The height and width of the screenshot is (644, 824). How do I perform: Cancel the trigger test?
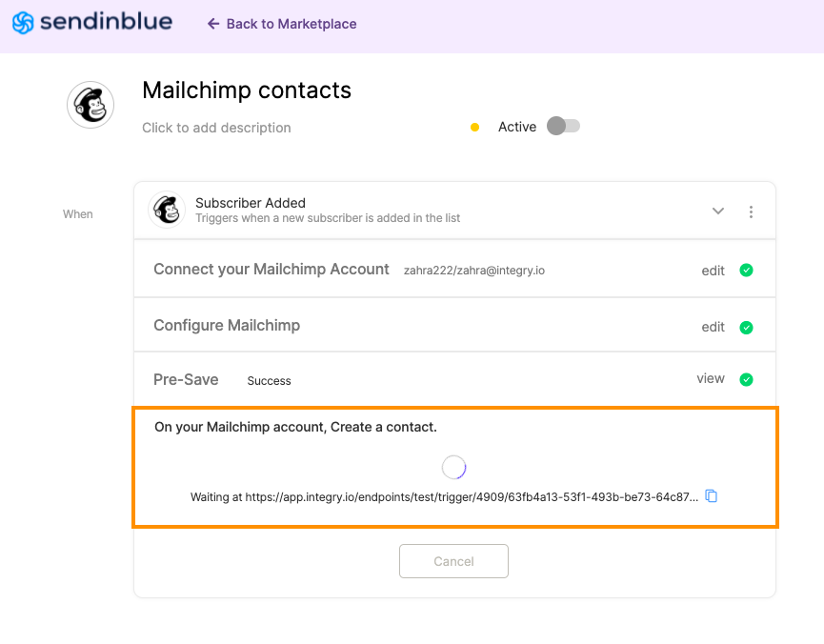click(x=453, y=561)
